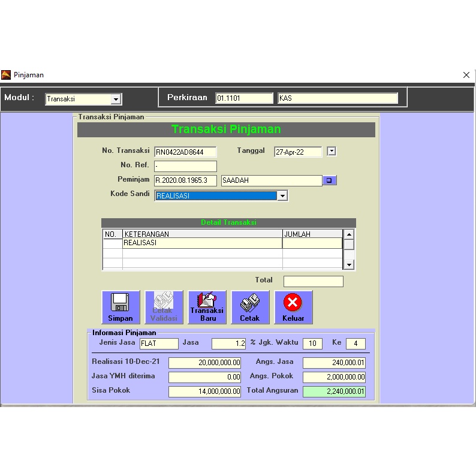Click the Realisasi amount 20,000,000.00
Image resolution: width=476 pixels, height=476 pixels.
tap(204, 363)
